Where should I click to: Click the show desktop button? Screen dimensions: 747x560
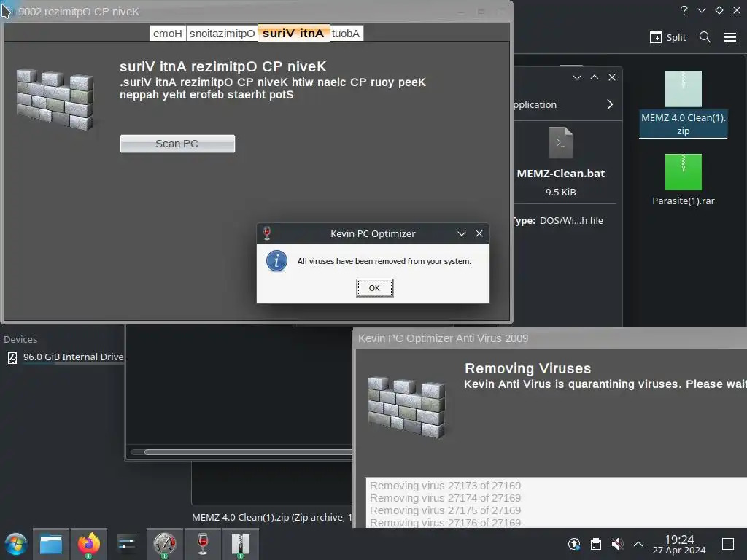point(728,544)
